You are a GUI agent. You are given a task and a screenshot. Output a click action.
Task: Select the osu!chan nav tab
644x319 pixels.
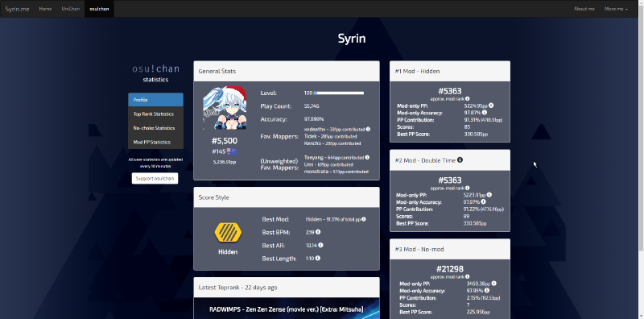pyautogui.click(x=99, y=9)
